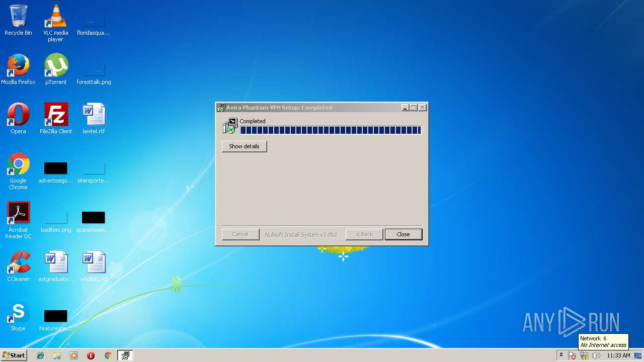644x362 pixels.
Task: Launch FileZilla Client shortcut
Action: click(56, 119)
